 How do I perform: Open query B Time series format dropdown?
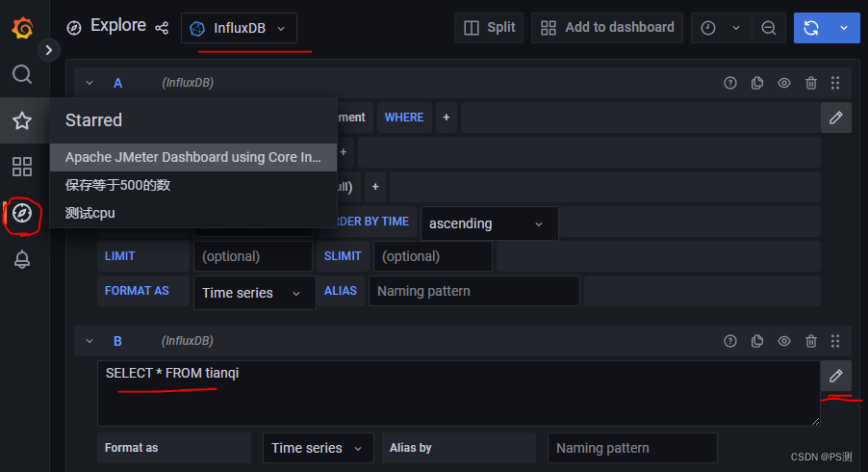(319, 448)
